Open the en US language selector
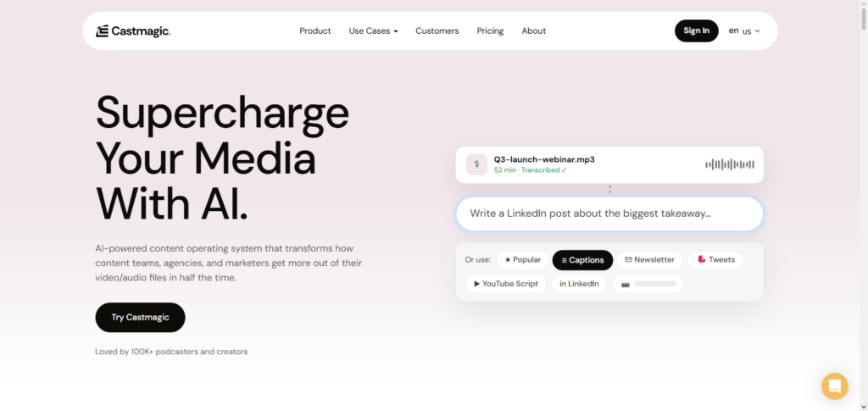 [x=744, y=31]
